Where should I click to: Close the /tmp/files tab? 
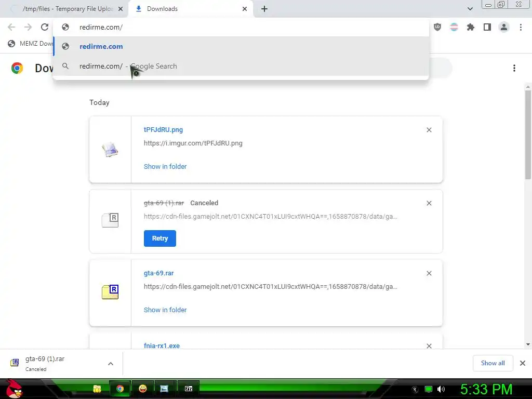tap(121, 9)
